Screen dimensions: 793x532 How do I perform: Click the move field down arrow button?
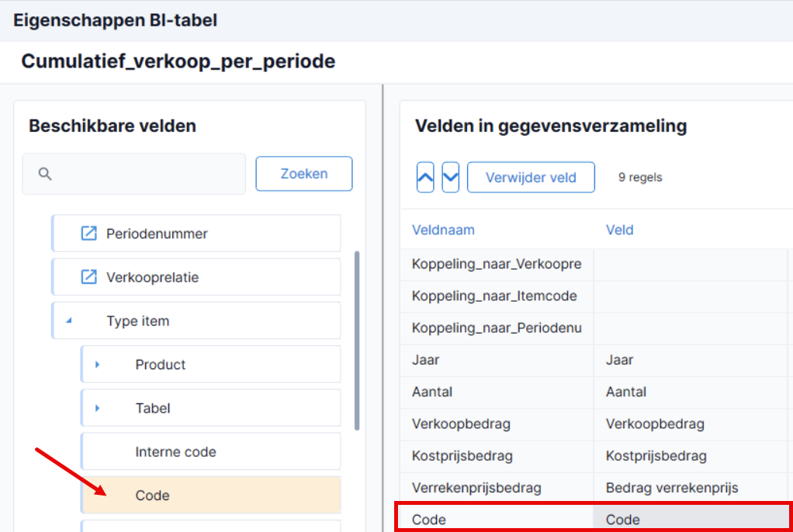point(450,178)
